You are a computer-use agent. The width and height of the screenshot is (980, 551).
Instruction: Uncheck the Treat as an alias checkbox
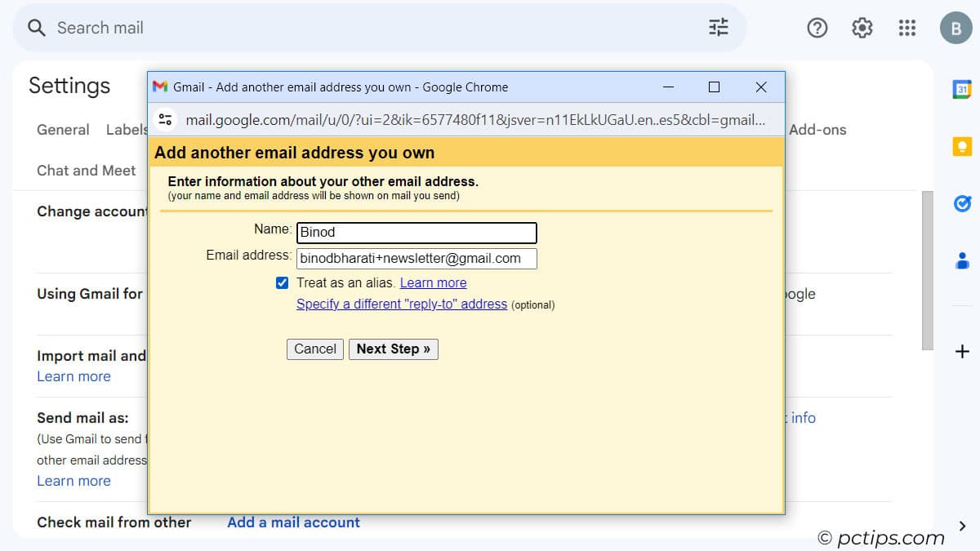(x=282, y=282)
